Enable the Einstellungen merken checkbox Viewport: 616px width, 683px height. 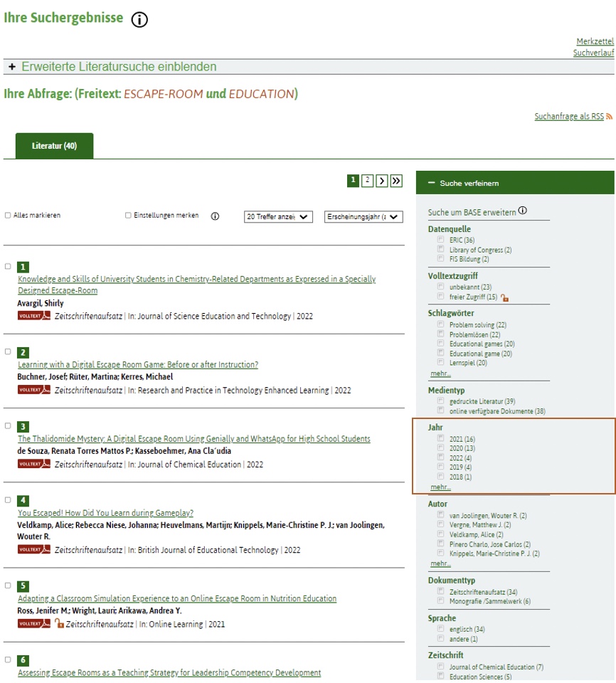(x=128, y=216)
